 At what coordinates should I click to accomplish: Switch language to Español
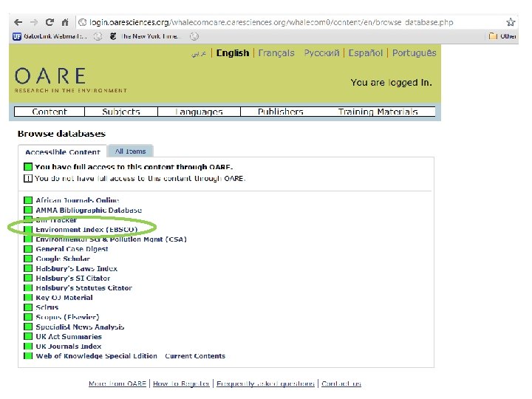(x=366, y=53)
